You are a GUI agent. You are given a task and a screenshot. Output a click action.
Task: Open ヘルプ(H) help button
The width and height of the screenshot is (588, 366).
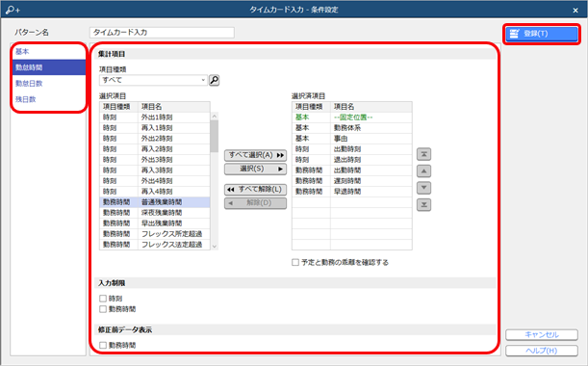point(542,351)
